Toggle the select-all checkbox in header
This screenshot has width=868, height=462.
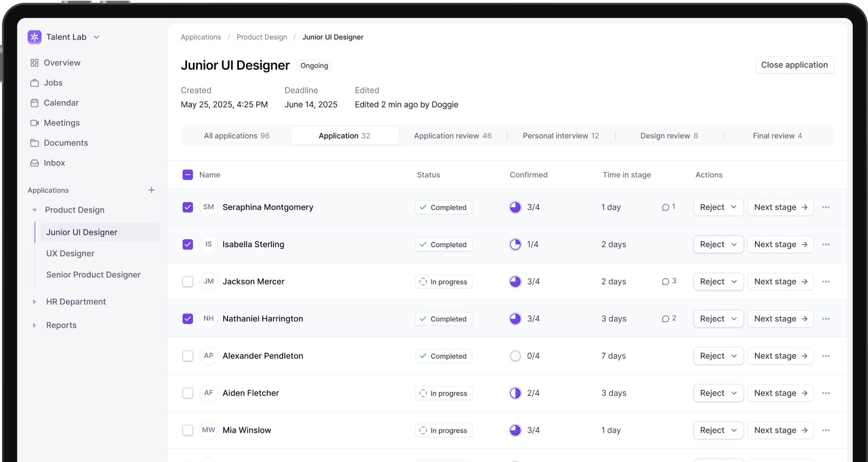188,175
